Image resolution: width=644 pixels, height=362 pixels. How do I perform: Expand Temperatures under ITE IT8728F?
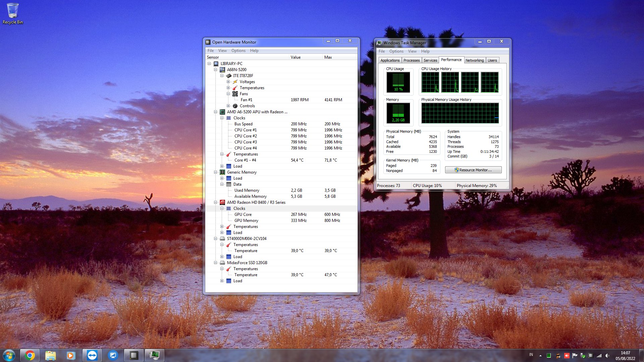[228, 88]
